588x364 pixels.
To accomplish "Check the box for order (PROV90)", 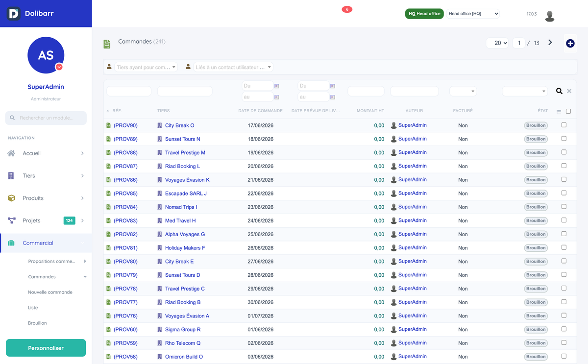I will click(x=564, y=125).
